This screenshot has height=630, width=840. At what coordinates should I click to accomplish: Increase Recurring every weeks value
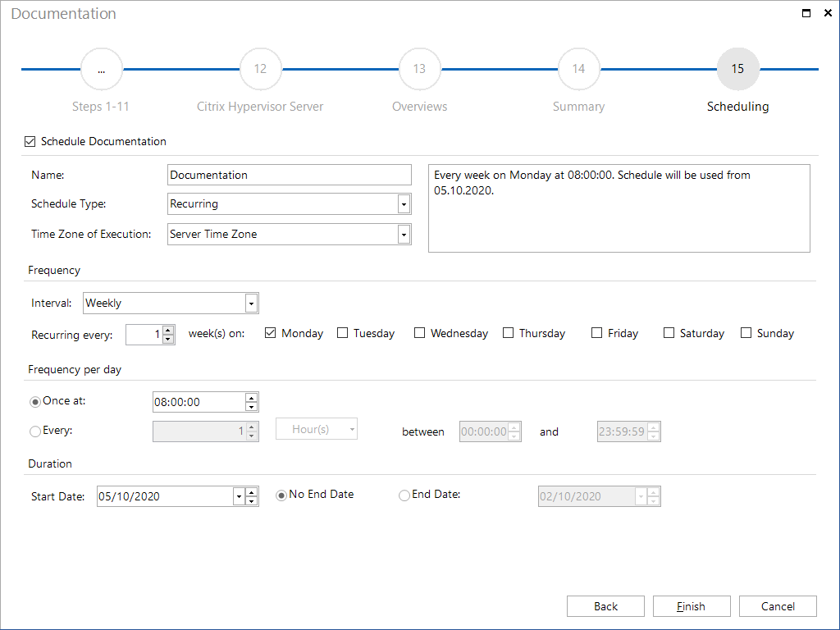(168, 331)
